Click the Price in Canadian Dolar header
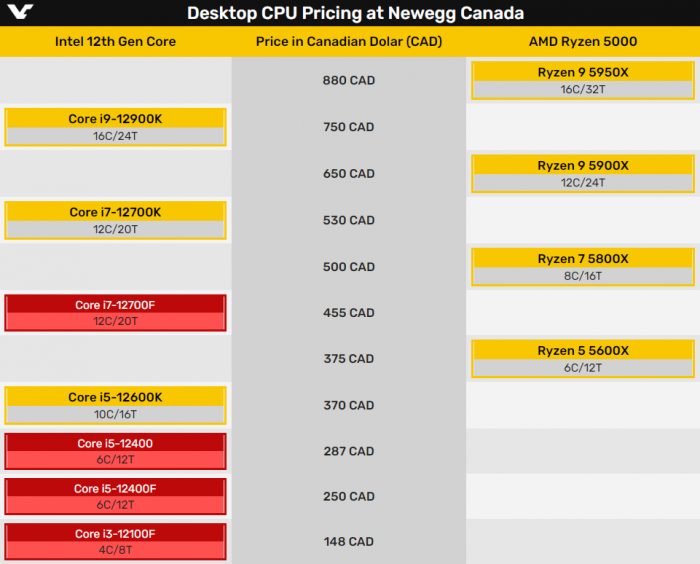 pyautogui.click(x=348, y=42)
